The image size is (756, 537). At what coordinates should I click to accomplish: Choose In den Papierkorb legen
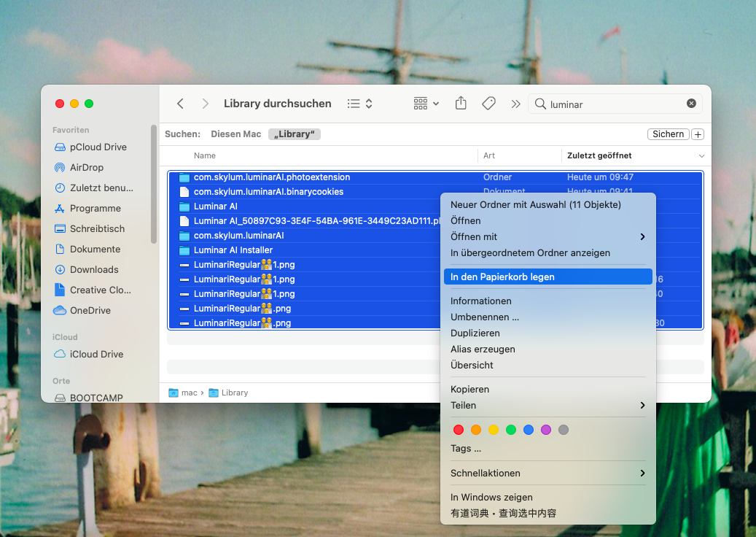pos(547,277)
